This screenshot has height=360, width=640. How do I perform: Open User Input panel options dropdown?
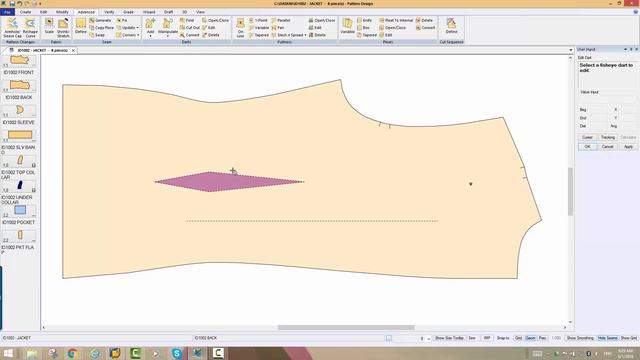tap(625, 49)
